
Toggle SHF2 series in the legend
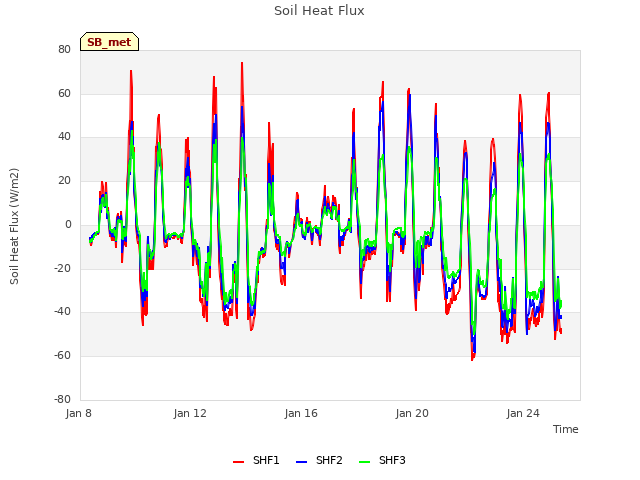click(x=319, y=460)
